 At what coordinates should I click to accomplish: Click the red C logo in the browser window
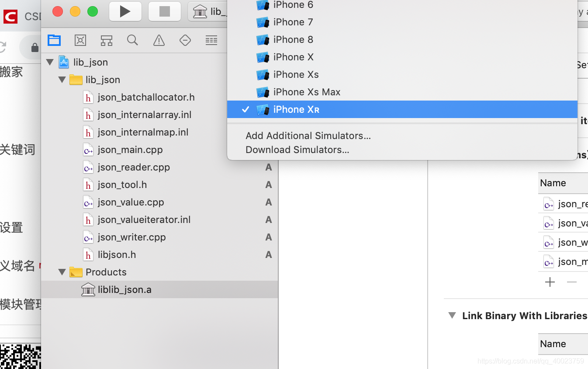tap(10, 17)
